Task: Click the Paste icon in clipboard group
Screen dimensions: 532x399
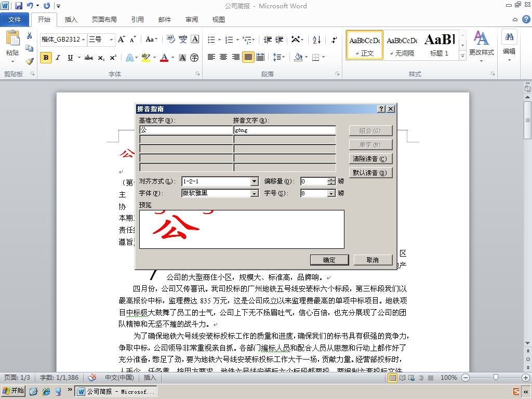Action: tap(12, 38)
